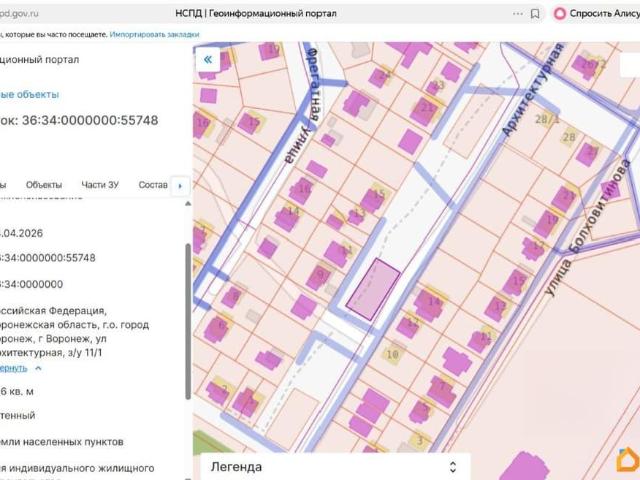Click the Фрегатная улица label on map
640x480 pixels.
pos(303,106)
